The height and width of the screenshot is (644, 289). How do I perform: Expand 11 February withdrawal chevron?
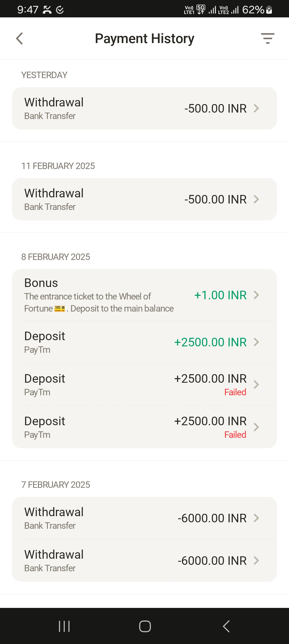(256, 199)
